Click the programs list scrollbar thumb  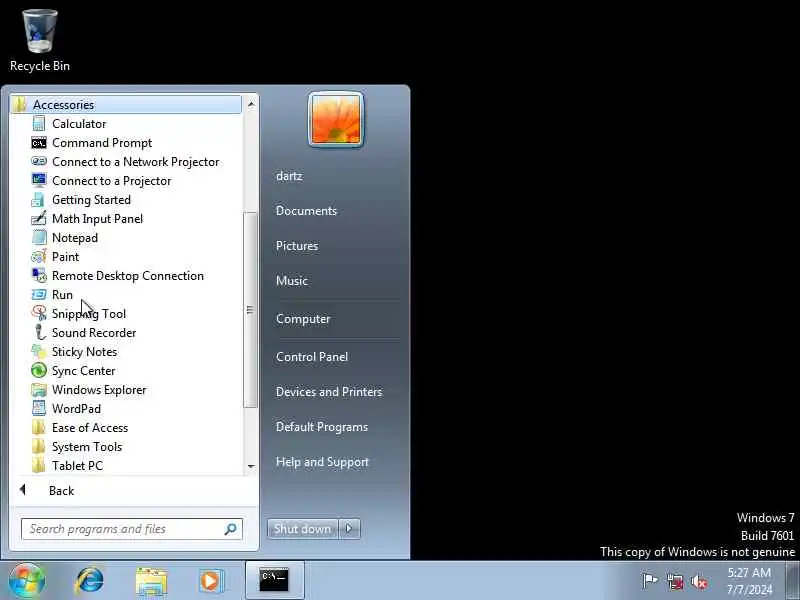pyautogui.click(x=250, y=310)
